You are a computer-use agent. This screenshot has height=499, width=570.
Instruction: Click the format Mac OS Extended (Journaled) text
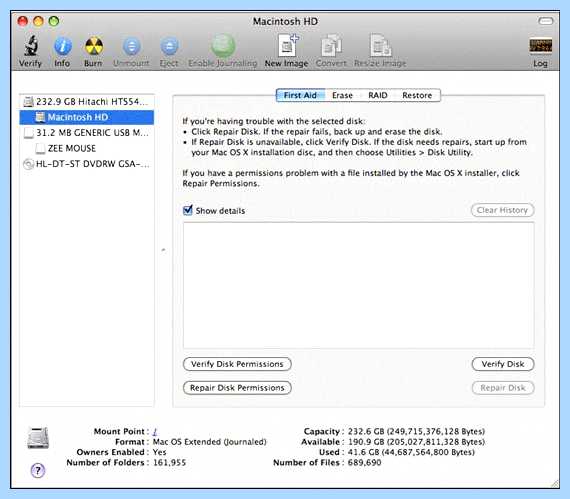pyautogui.click(x=209, y=442)
